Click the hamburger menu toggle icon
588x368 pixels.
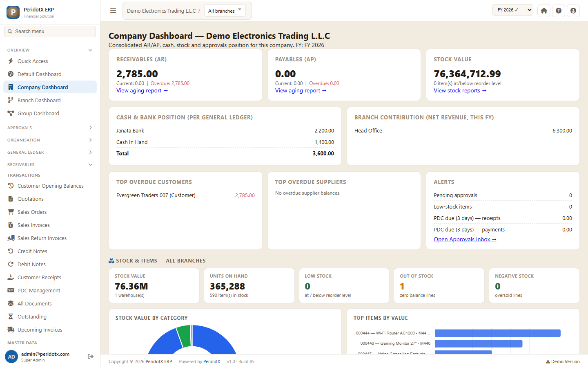113,11
